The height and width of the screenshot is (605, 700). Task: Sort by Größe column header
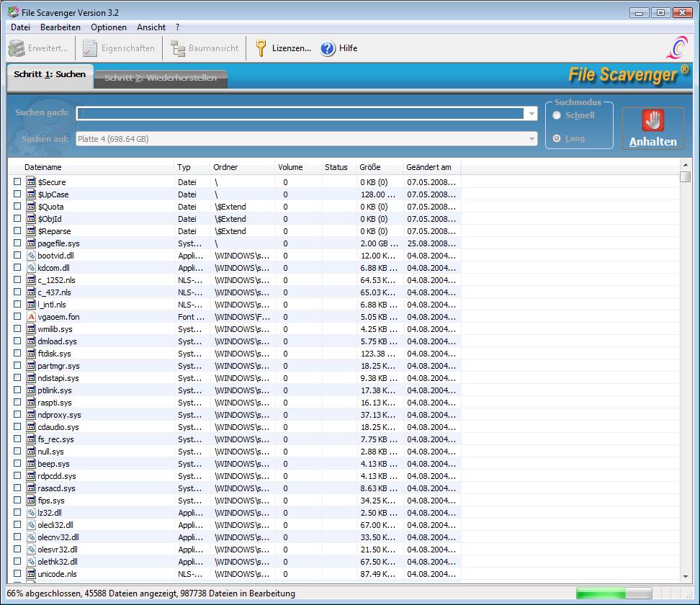pyautogui.click(x=380, y=167)
